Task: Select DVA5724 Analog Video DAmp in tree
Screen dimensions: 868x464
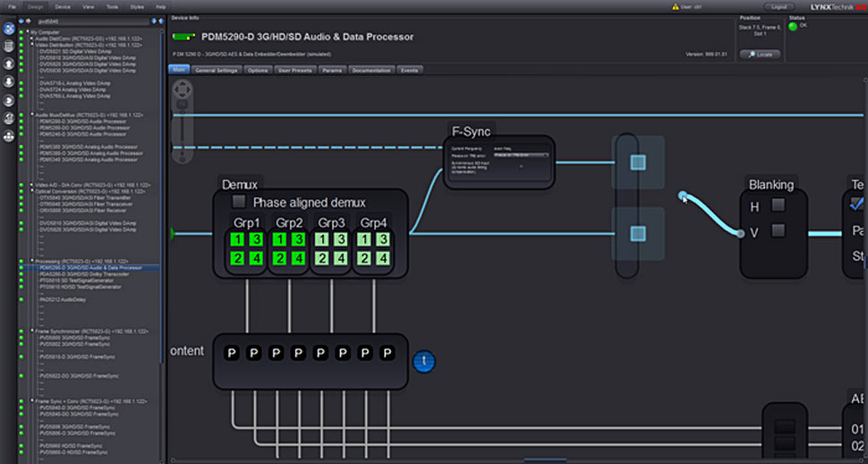Action: pos(74,90)
